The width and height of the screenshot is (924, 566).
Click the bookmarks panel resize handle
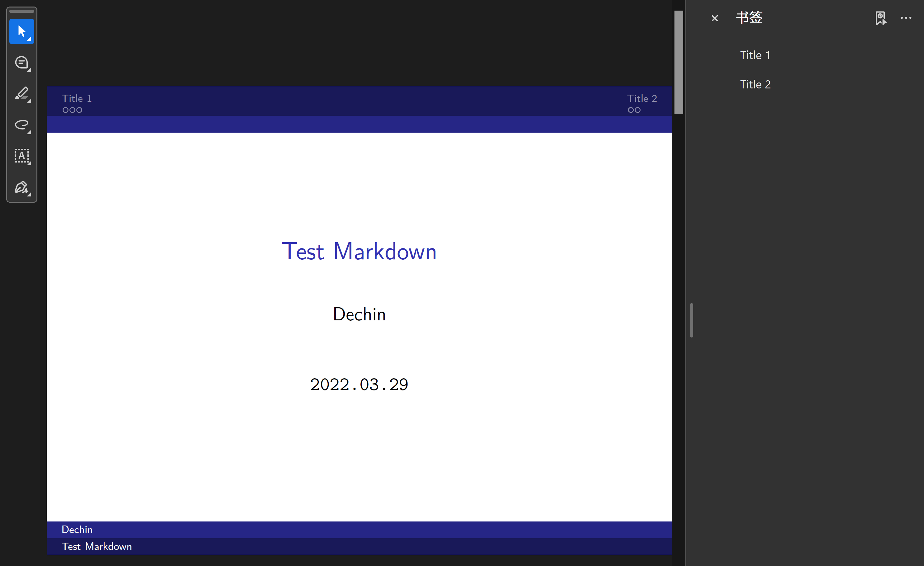tap(691, 320)
